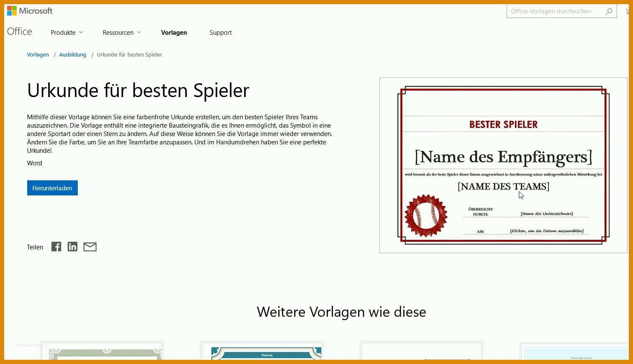Go to Vorlagen breadcrumb link

(x=38, y=54)
